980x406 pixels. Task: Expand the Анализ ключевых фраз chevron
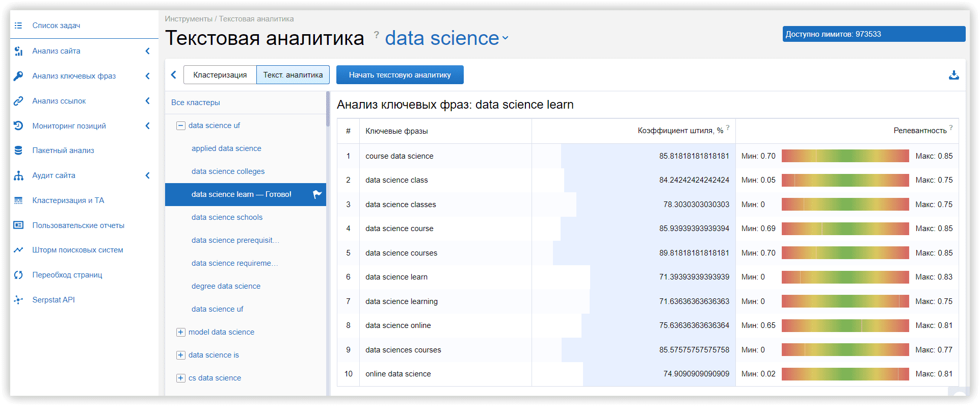148,76
